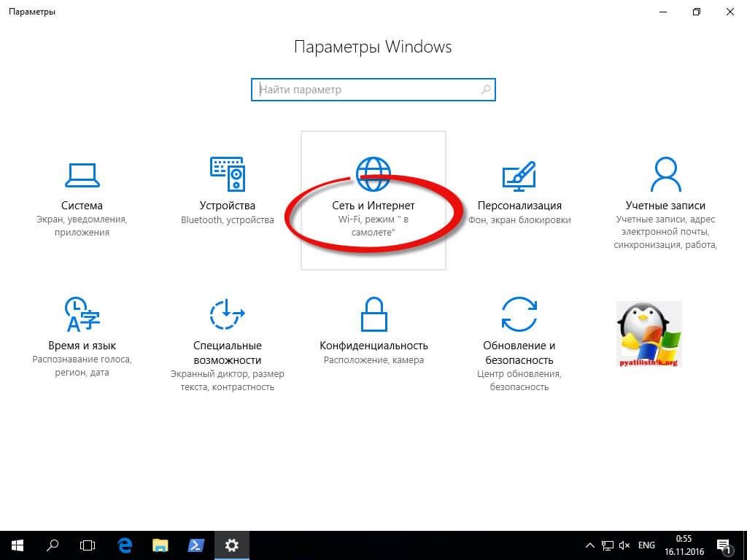Image resolution: width=747 pixels, height=560 pixels.
Task: Open Устройства keyboard and speaker icon
Action: 228,174
